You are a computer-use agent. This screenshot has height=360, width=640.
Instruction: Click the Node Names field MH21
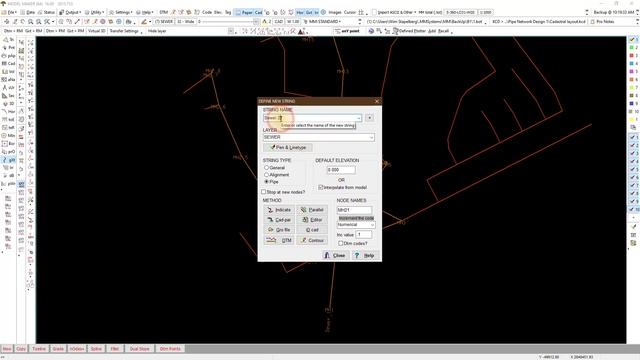(354, 210)
